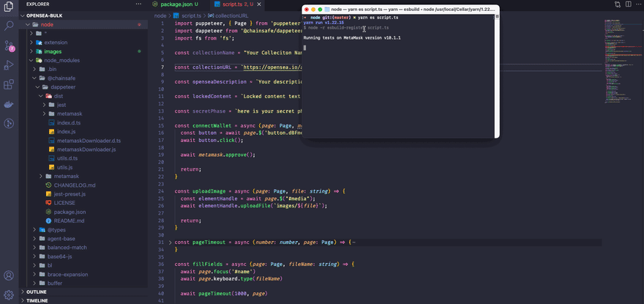Unfold the collapsed pageTimeout function
This screenshot has height=304, width=644.
171,242
